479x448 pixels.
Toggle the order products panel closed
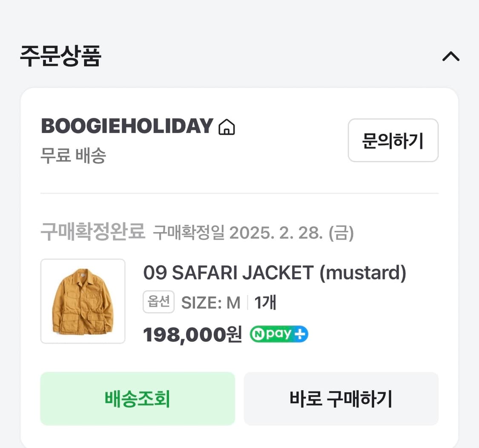pos(451,57)
